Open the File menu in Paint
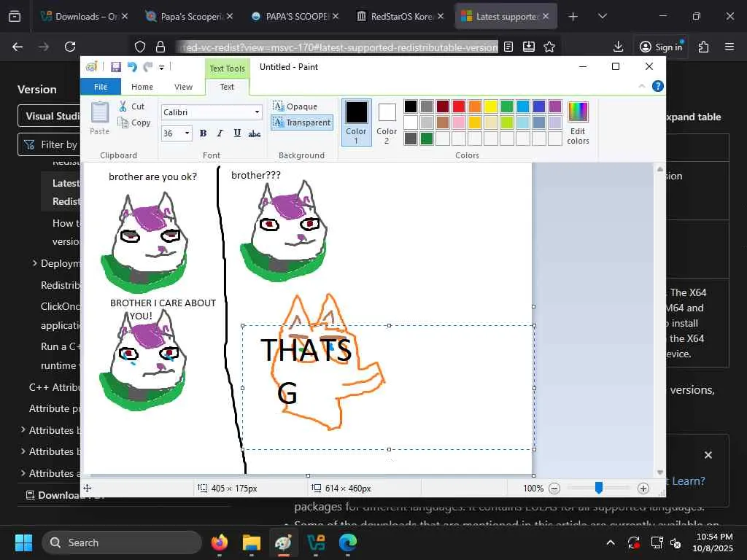The width and height of the screenshot is (747, 560). (x=101, y=87)
